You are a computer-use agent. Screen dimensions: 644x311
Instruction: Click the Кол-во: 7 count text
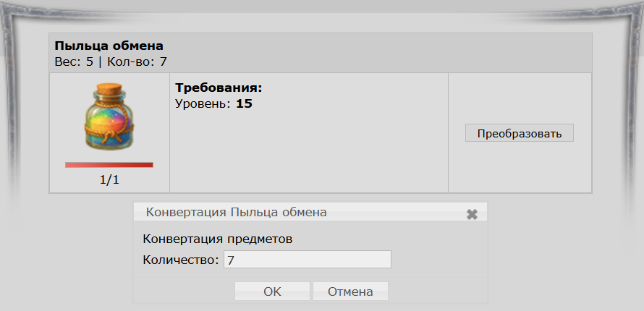click(137, 61)
